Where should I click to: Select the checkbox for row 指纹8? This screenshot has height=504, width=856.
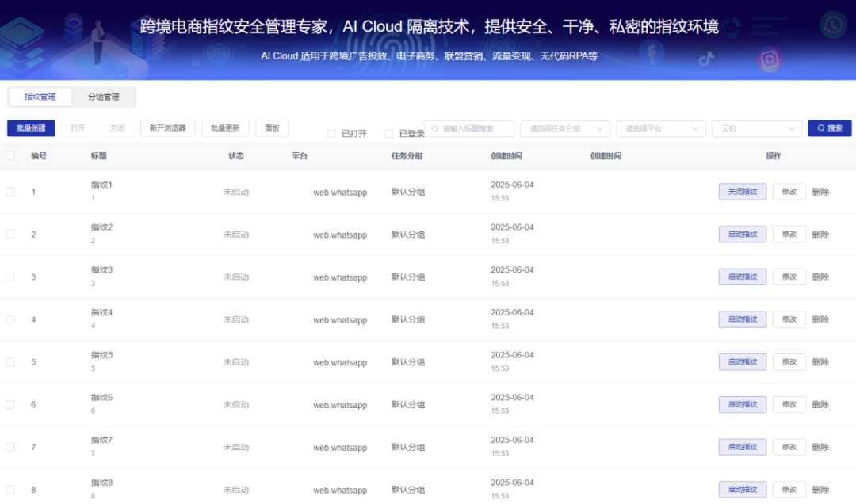[x=10, y=490]
